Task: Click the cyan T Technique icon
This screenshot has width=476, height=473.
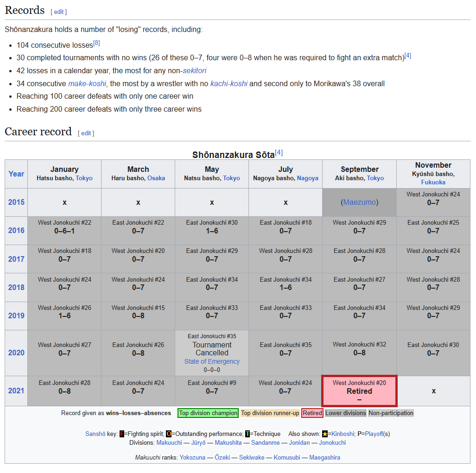Action: tap(248, 434)
